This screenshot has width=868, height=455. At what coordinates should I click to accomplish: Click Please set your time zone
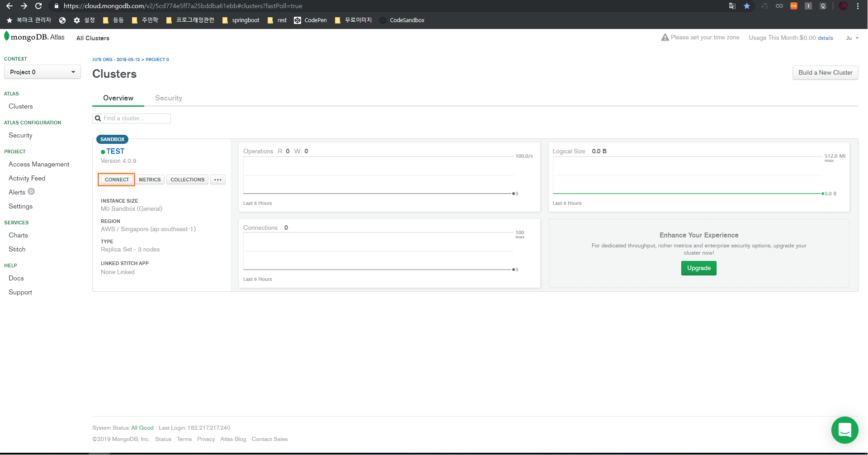pos(705,38)
